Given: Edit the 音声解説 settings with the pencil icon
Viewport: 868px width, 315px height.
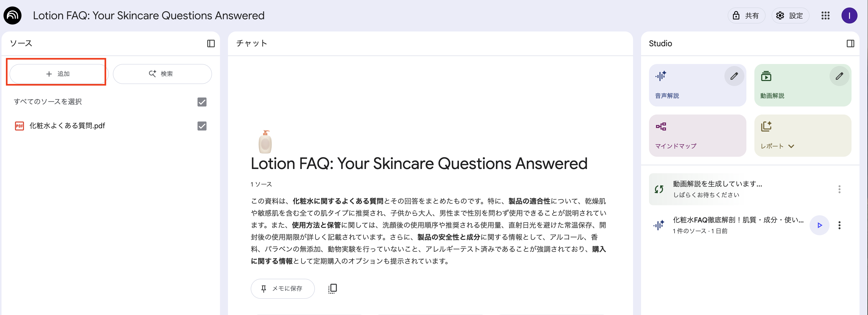Looking at the screenshot, I should pos(734,76).
